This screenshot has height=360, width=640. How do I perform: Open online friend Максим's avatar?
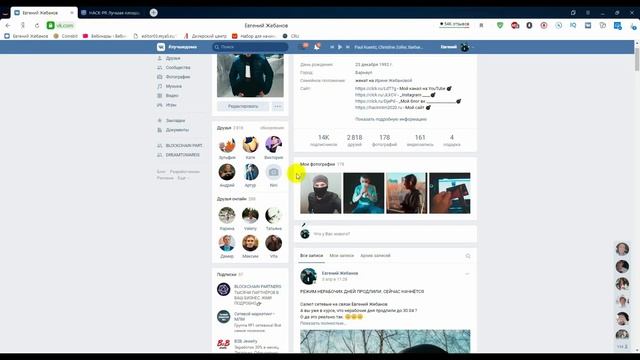250,243
